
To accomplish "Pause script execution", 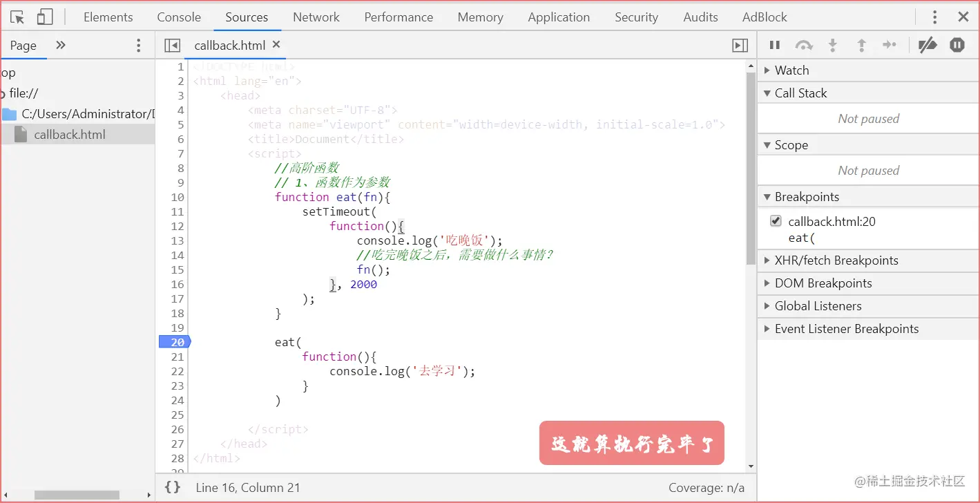I will [x=775, y=45].
